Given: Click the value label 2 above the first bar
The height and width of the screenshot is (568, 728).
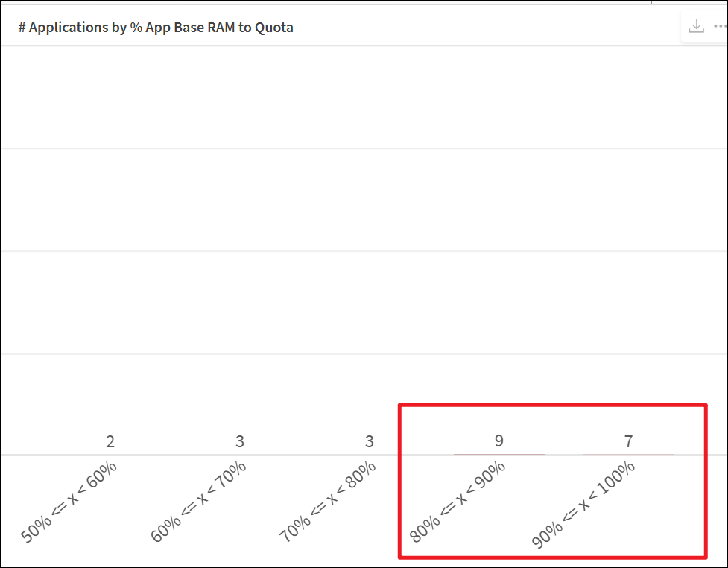Looking at the screenshot, I should coord(110,441).
